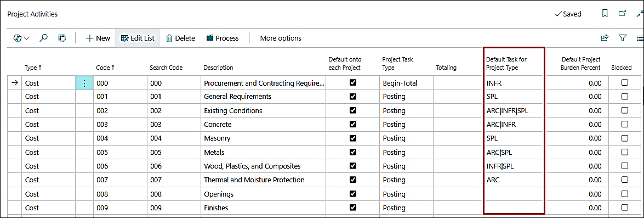Toggle Blocked checkbox for Thermal and Moisture Protection
Image resolution: width=644 pixels, height=218 pixels.
(625, 180)
